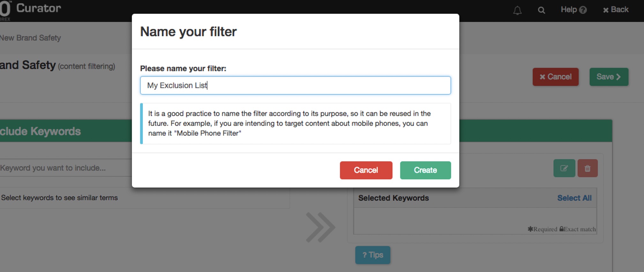Viewport: 644px width, 272px height.
Task: Click the double chevron arrows icon
Action: click(320, 227)
